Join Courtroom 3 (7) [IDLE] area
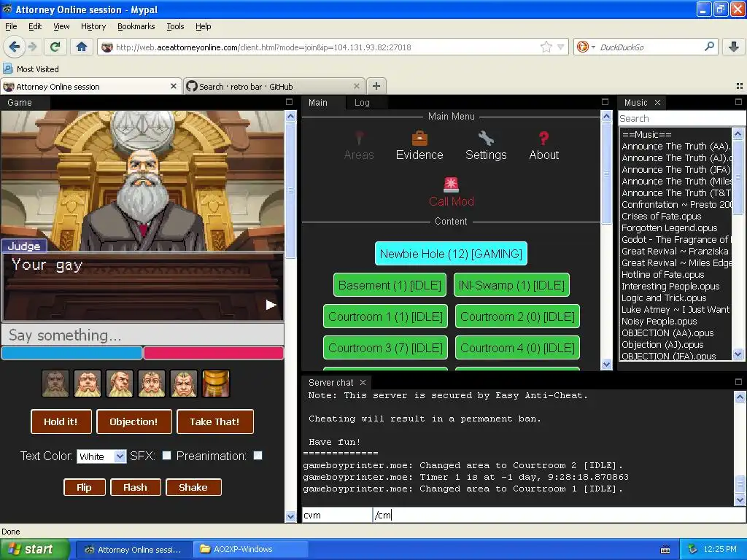This screenshot has height=560, width=747. click(x=385, y=348)
